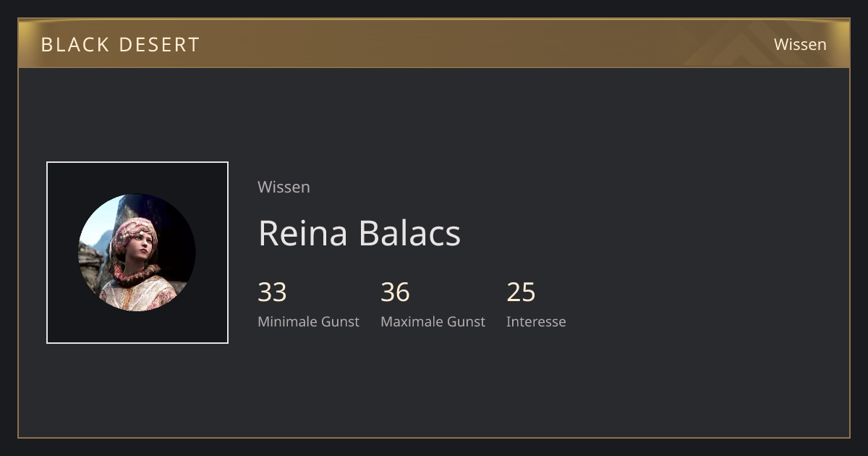Click the BLACK DESERT logo text
Image resolution: width=868 pixels, height=456 pixels.
pyautogui.click(x=120, y=44)
